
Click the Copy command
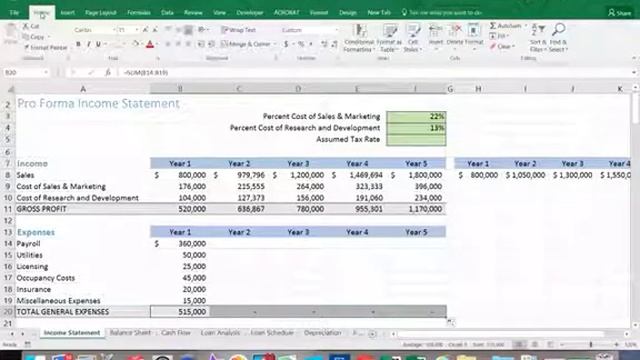[34, 37]
